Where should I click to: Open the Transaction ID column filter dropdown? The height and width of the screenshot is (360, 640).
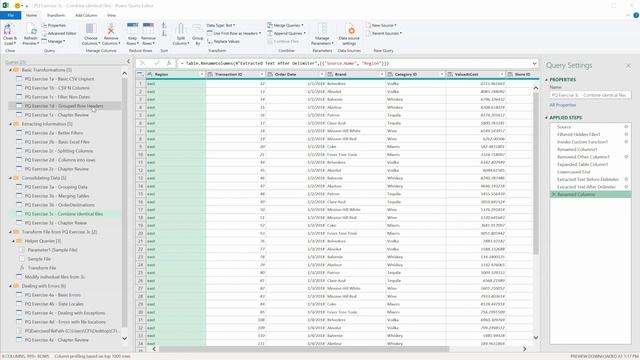click(x=262, y=75)
